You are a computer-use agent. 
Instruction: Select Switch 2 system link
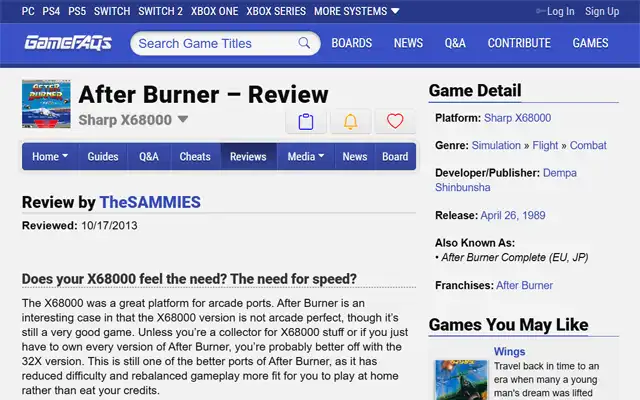point(160,11)
